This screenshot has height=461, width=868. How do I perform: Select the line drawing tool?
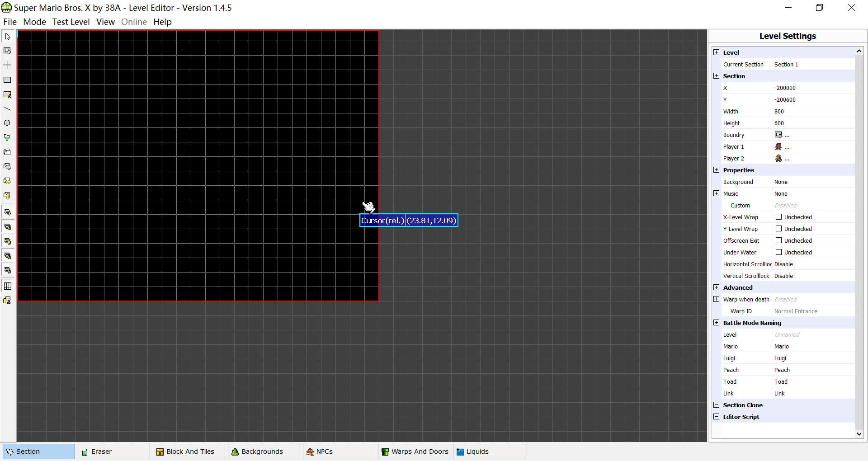(x=8, y=109)
